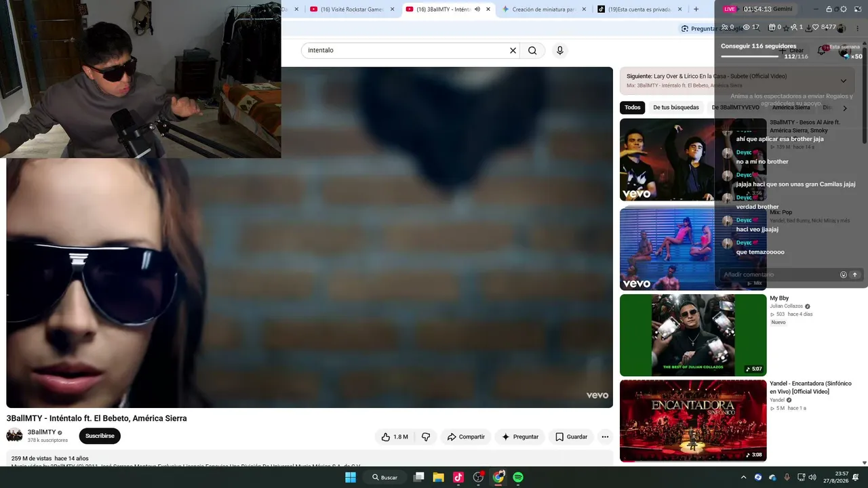This screenshot has height=488, width=868.
Task: Open the Yandel Encantadora video title
Action: coord(810,388)
